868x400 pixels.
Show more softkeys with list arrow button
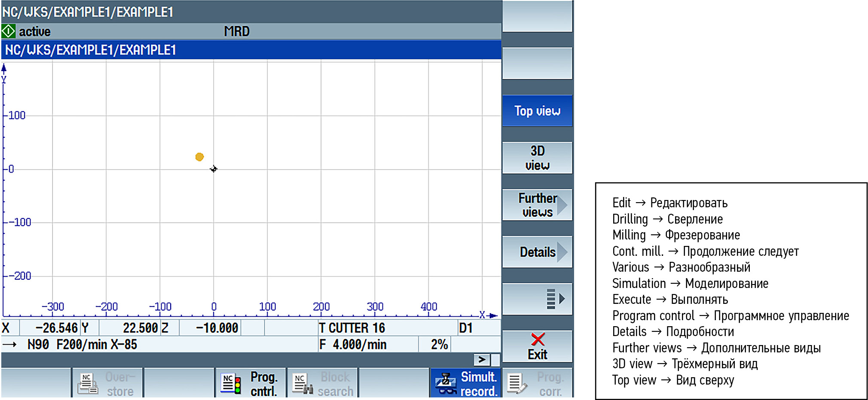coord(537,299)
